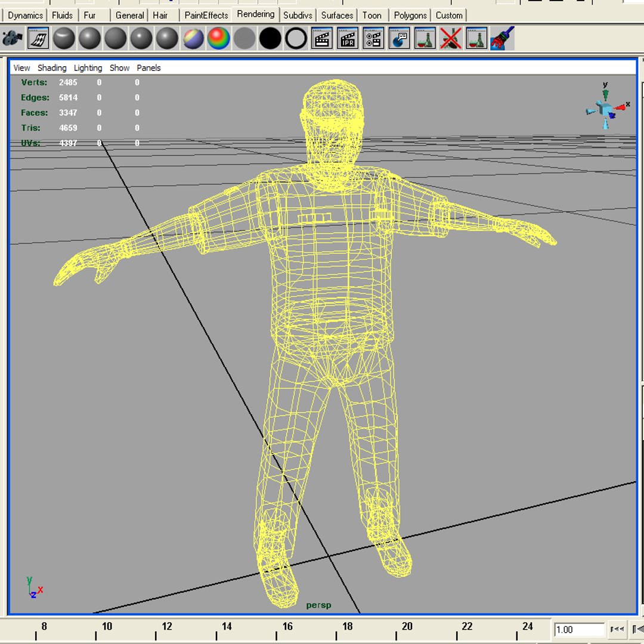The width and height of the screenshot is (644, 644).
Task: Click the checkered surface window shelf icon
Action: (x=38, y=39)
